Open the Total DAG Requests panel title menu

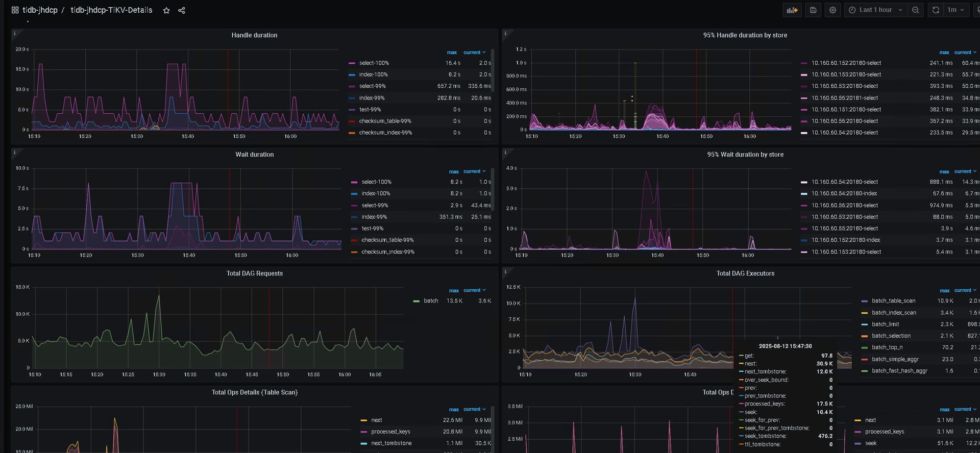pyautogui.click(x=254, y=273)
